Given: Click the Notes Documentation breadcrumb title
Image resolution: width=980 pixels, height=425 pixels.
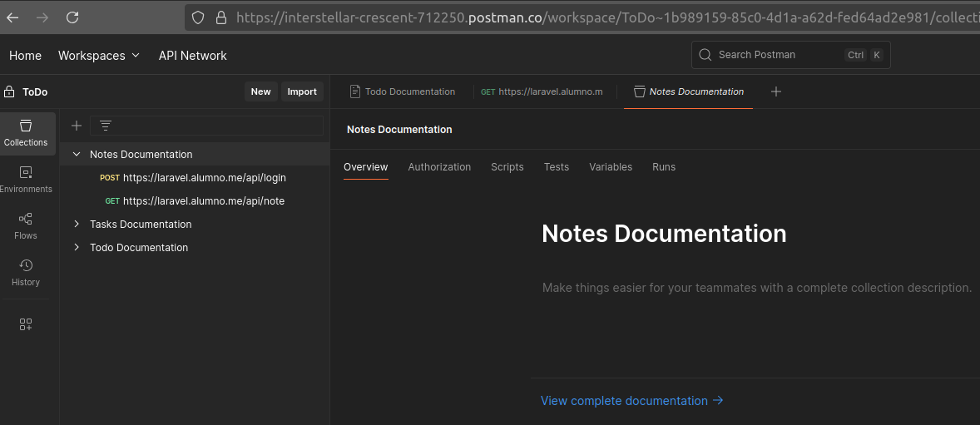Looking at the screenshot, I should pyautogui.click(x=399, y=130).
